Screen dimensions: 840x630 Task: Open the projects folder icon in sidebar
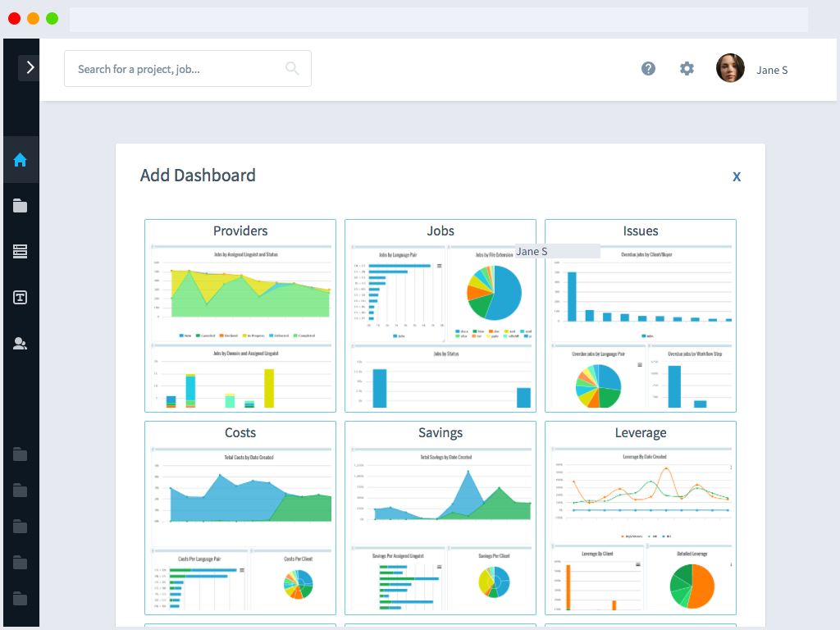[21, 206]
